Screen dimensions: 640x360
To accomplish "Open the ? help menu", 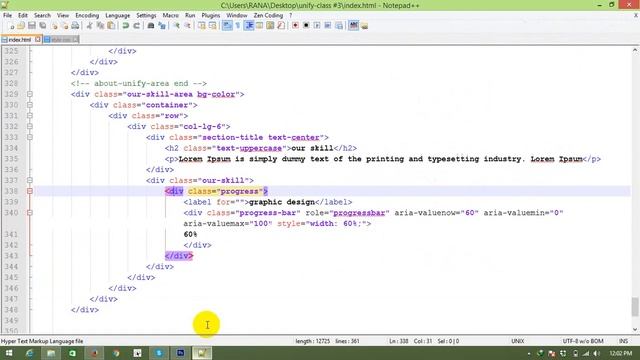I will point(291,16).
